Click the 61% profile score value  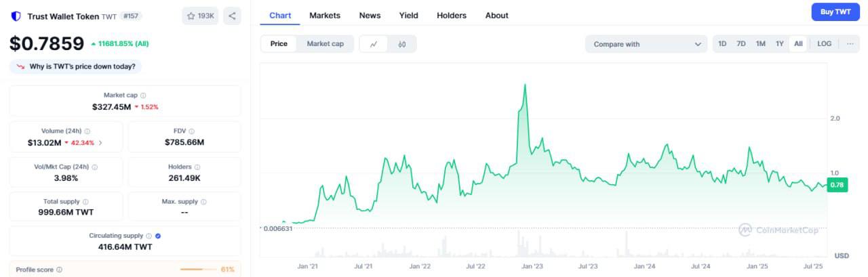click(x=228, y=270)
